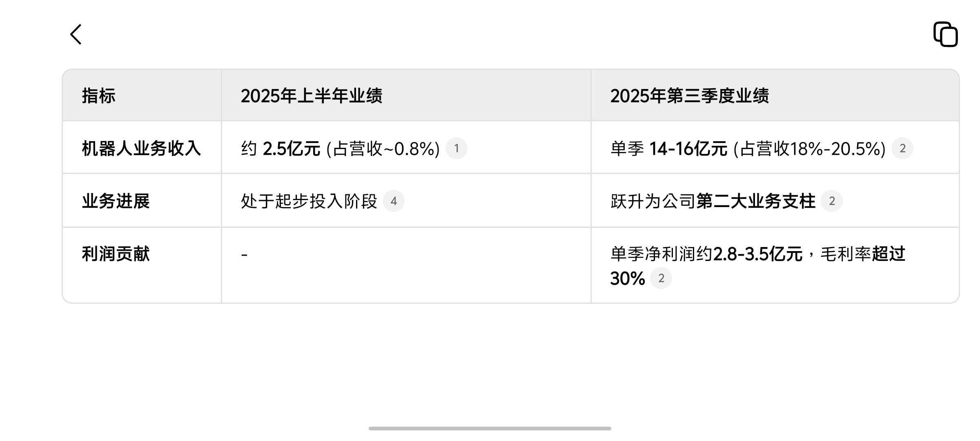The height and width of the screenshot is (441, 980).
Task: Open citation 4 beside 处于起步投入阶段
Action: pyautogui.click(x=393, y=201)
